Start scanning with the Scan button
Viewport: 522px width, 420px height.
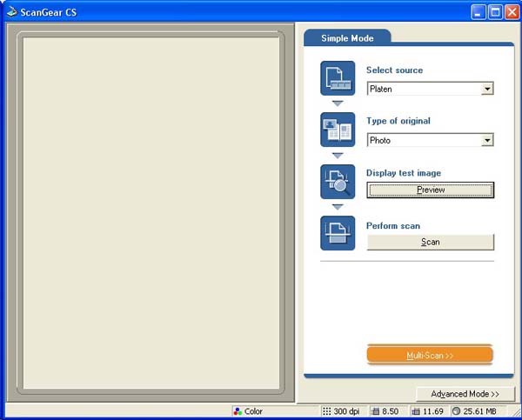click(x=431, y=242)
